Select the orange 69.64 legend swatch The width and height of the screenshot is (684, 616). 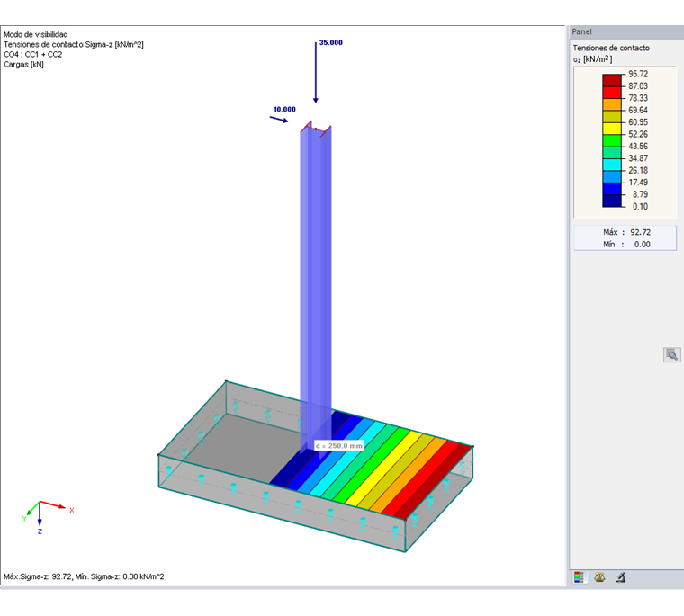pyautogui.click(x=612, y=104)
